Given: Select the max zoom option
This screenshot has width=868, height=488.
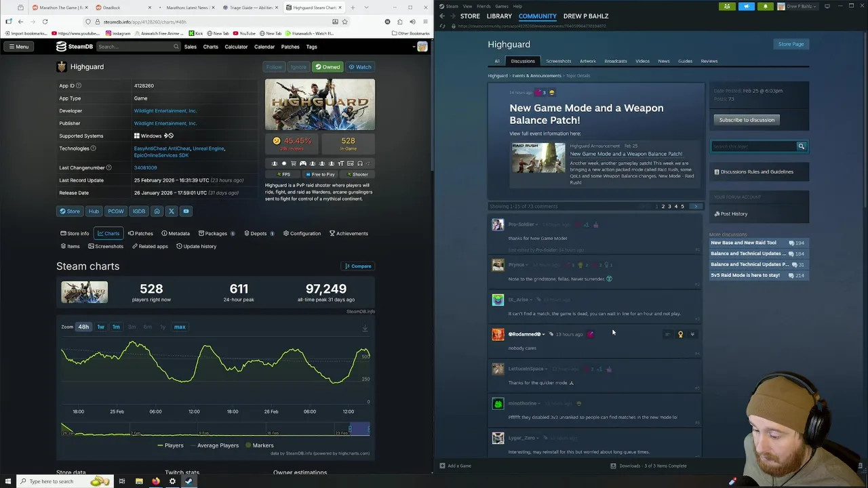Looking at the screenshot, I should pyautogui.click(x=180, y=327).
